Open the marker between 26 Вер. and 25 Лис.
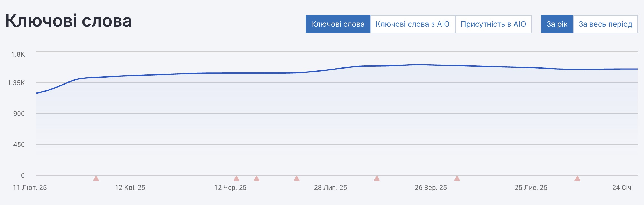The height and width of the screenshot is (205, 644). click(457, 178)
